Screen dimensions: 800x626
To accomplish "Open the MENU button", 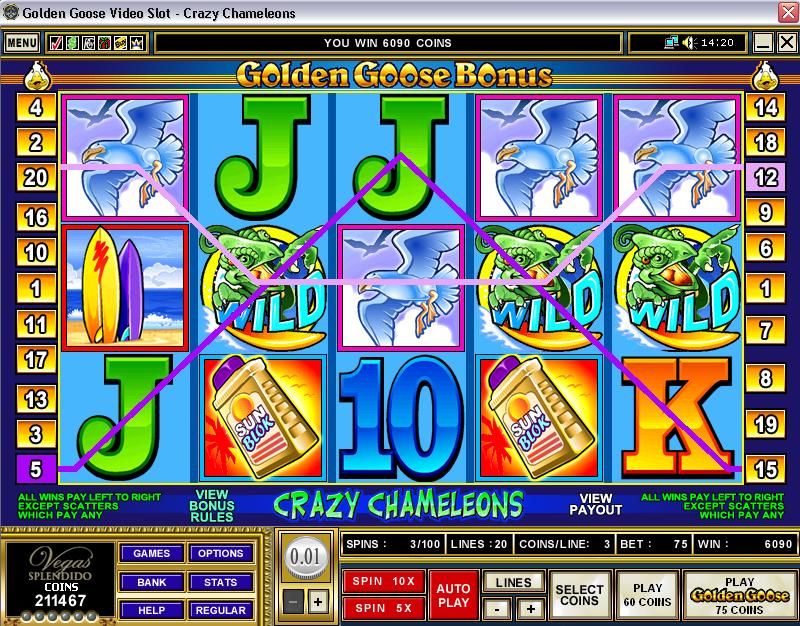I will [x=22, y=43].
